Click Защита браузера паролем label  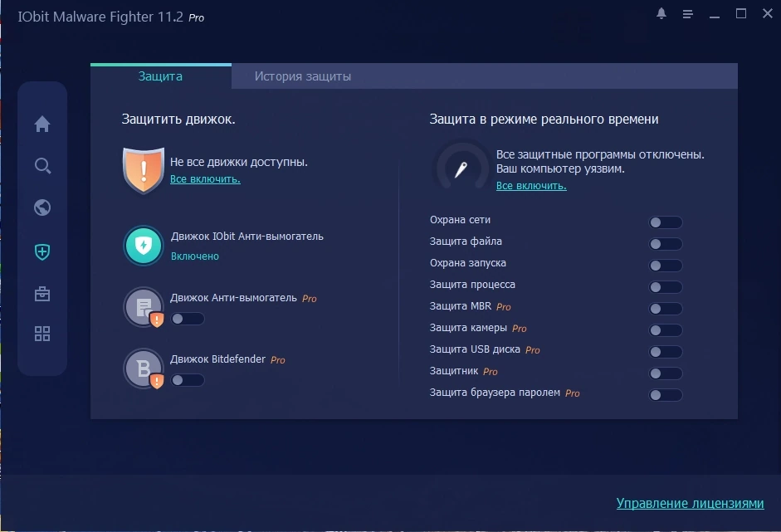[495, 393]
